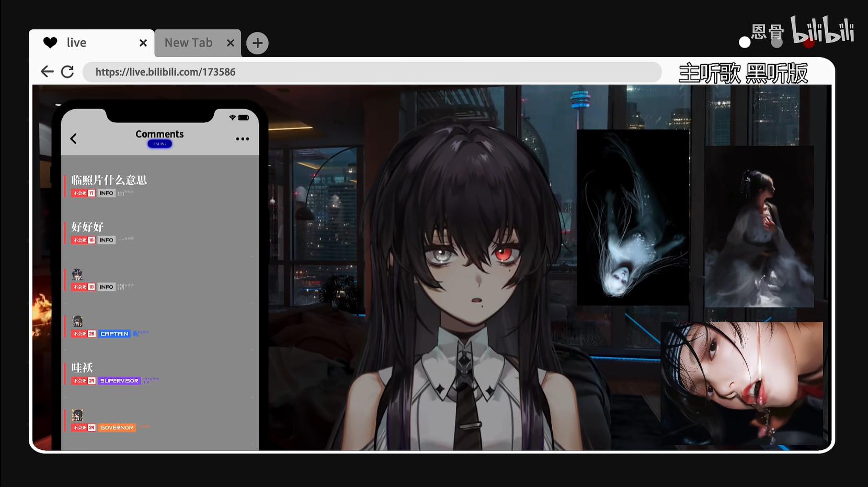Open the close-up face photo

(742, 384)
